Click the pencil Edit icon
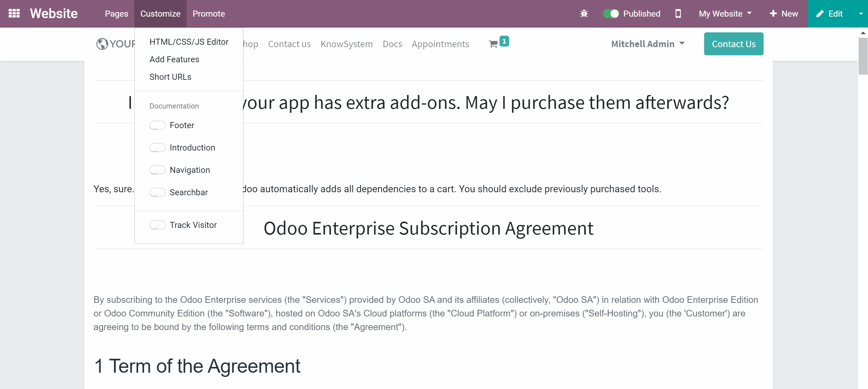Viewport: 868px width, 389px height. (x=820, y=14)
